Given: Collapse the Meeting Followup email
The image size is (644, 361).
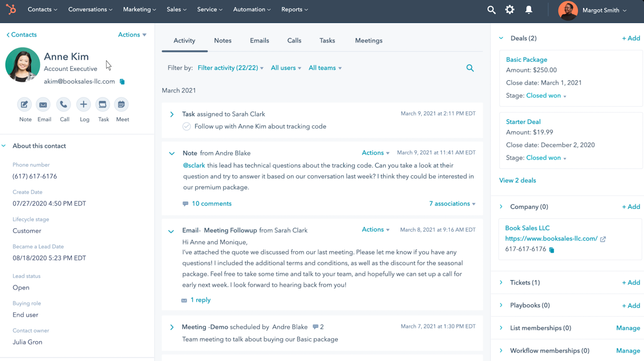Looking at the screenshot, I should (x=171, y=232).
